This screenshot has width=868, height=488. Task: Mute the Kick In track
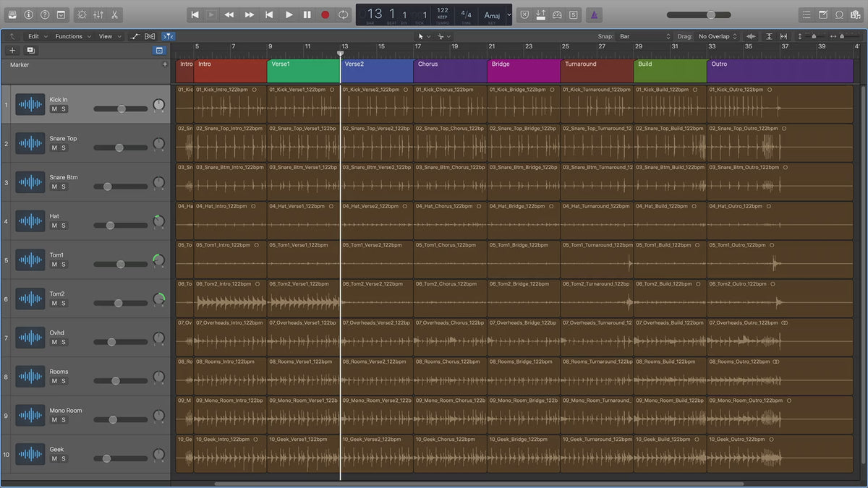pyautogui.click(x=54, y=109)
